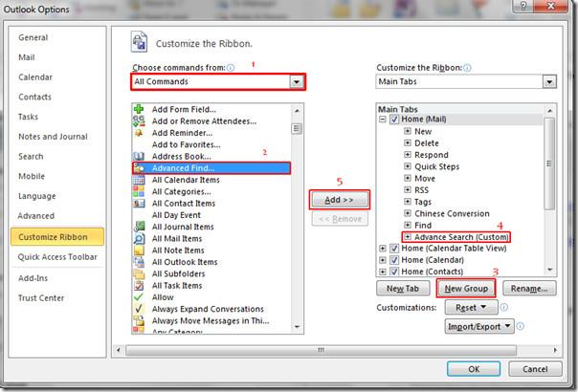Expand the New group node

coord(408,131)
